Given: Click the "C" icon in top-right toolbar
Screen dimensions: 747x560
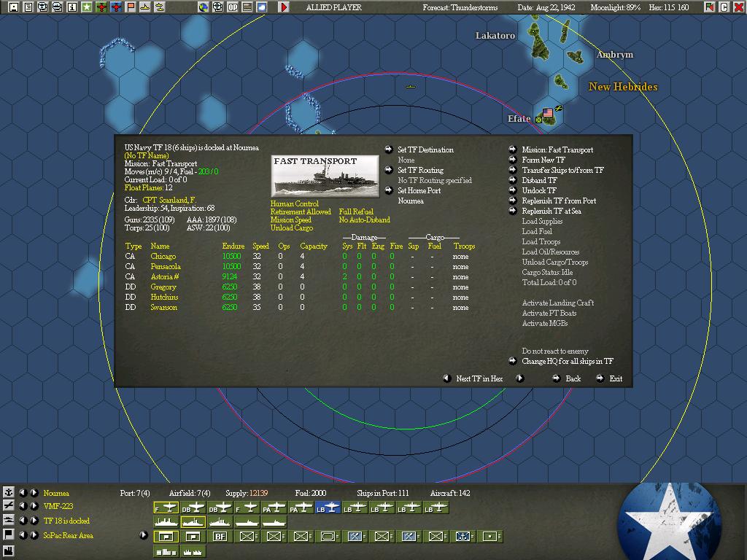Looking at the screenshot, I should tap(724, 7).
